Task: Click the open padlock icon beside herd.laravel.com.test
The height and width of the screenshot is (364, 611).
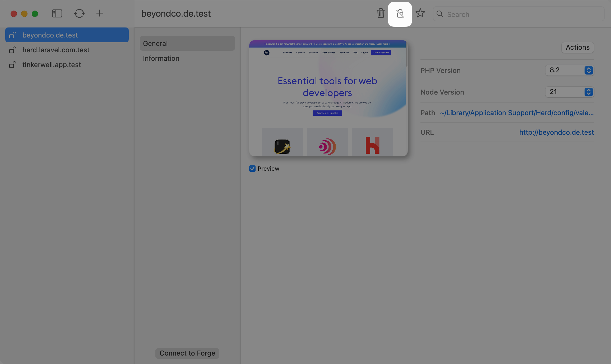Action: tap(13, 50)
